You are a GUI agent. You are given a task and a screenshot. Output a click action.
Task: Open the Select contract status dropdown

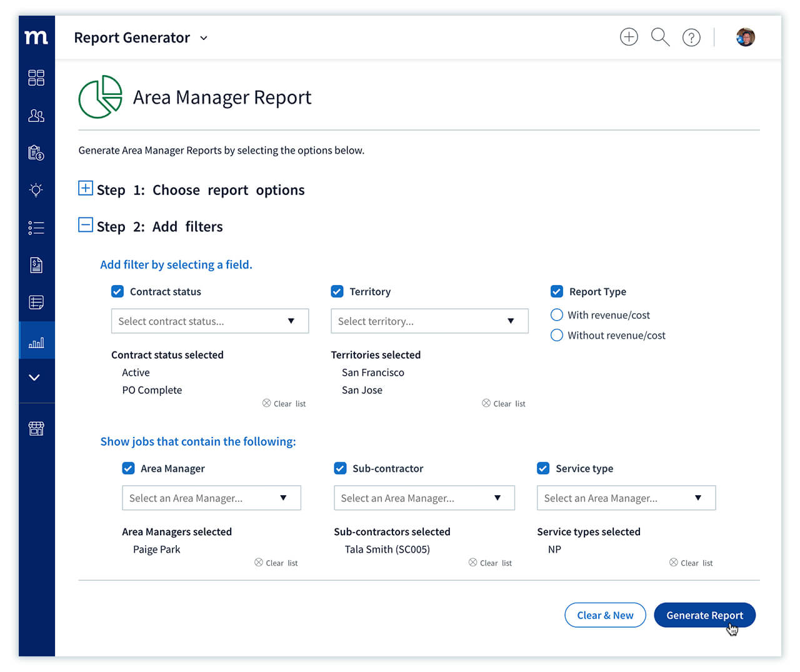pyautogui.click(x=210, y=321)
